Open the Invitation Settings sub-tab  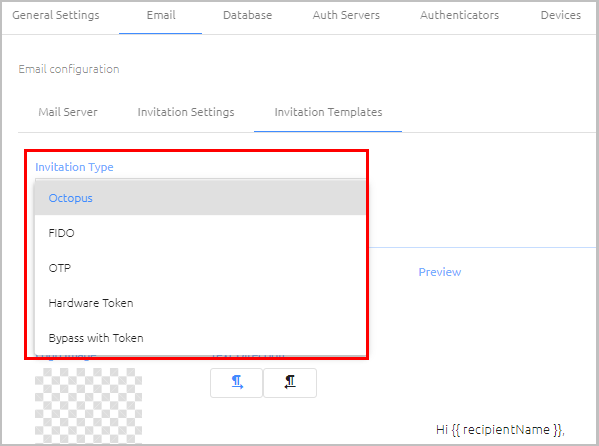[x=186, y=112]
